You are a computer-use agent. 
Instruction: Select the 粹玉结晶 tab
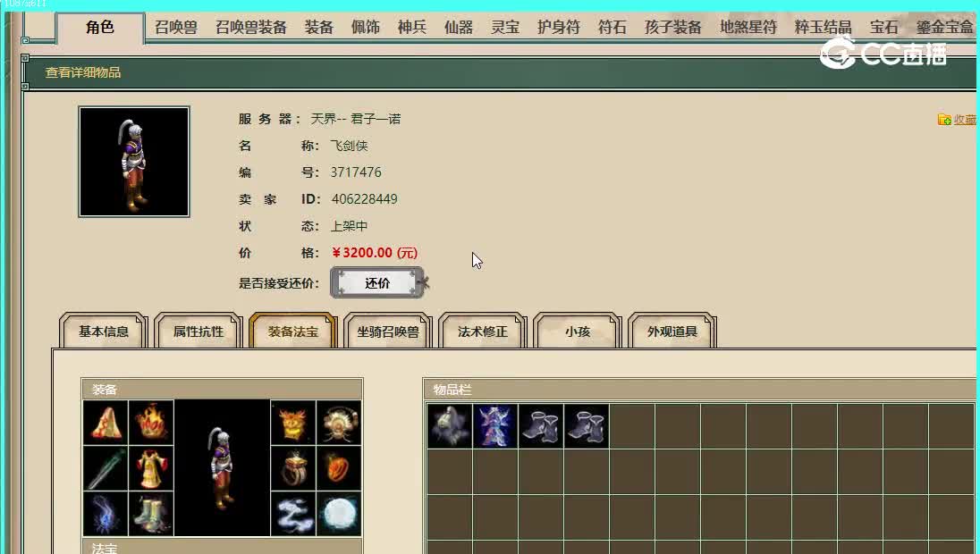pos(824,28)
